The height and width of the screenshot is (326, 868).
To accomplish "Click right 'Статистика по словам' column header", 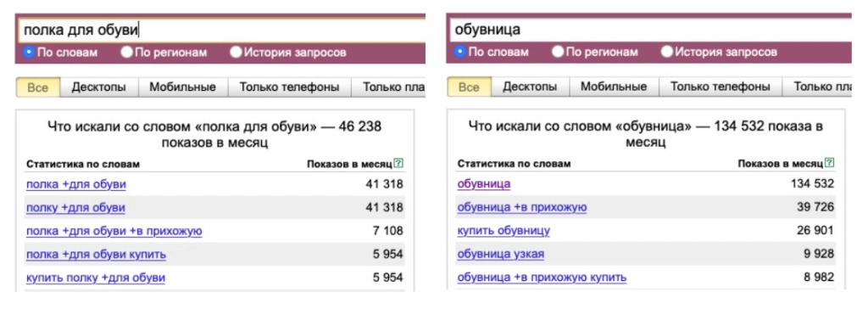I will [514, 164].
